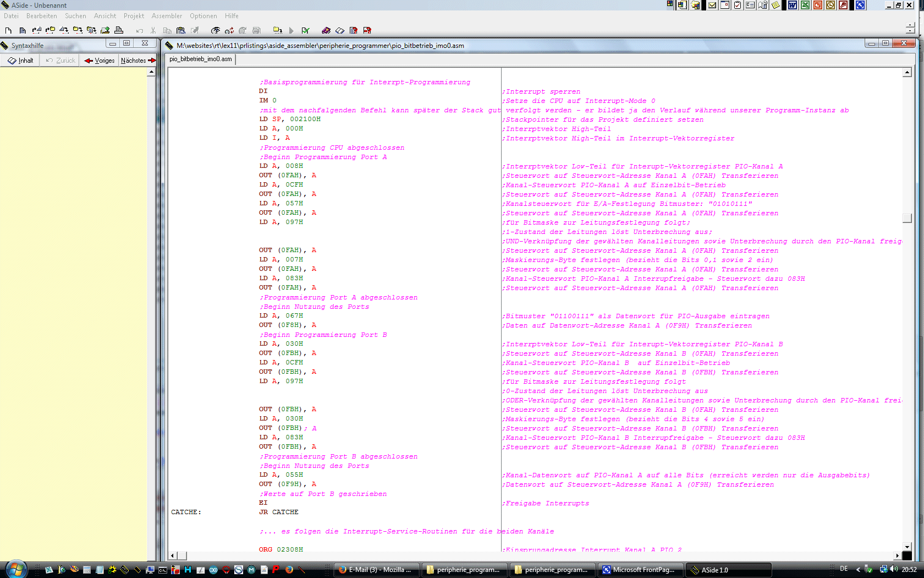Click the editor horizontal scrollbar left arrow
Image resolution: width=924 pixels, height=578 pixels.
click(173, 556)
